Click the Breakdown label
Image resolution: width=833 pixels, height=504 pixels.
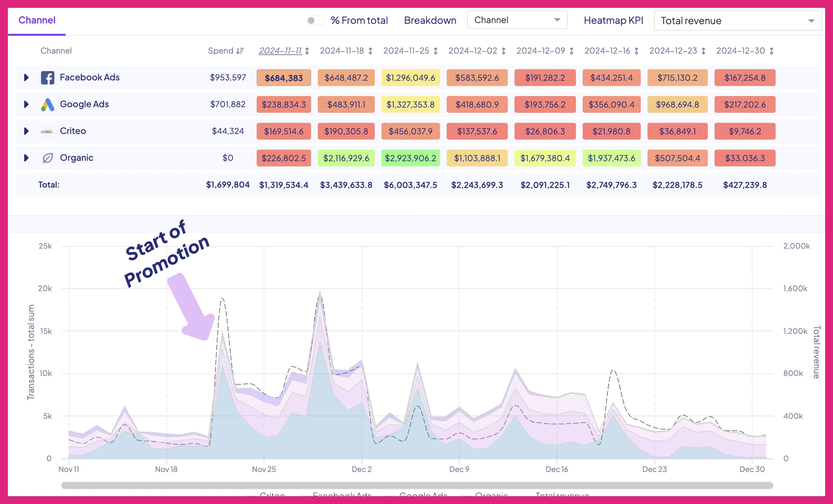point(430,20)
